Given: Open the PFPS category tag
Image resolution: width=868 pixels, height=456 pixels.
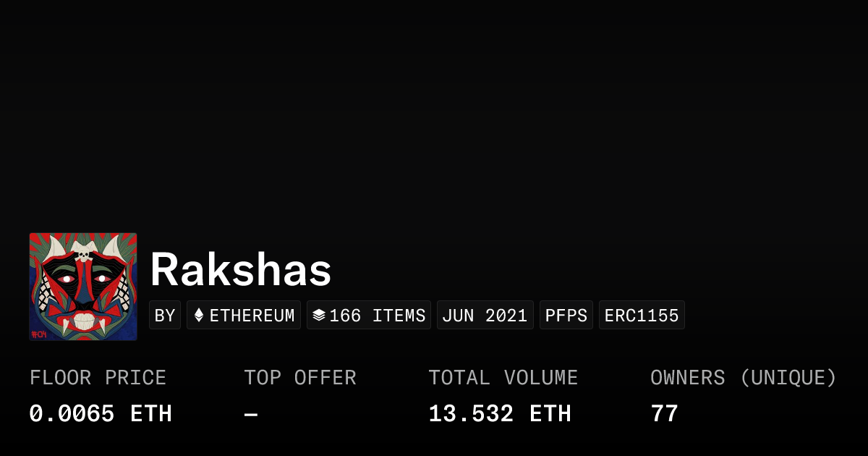Looking at the screenshot, I should tap(566, 316).
